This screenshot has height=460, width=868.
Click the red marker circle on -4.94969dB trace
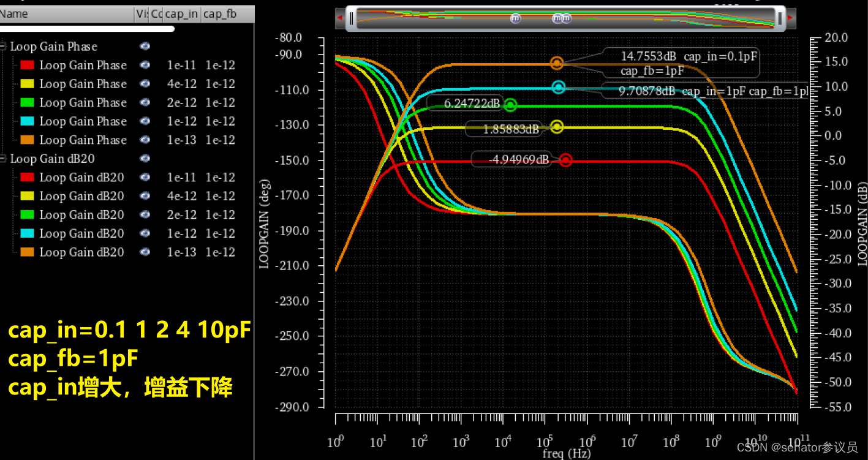[566, 160]
